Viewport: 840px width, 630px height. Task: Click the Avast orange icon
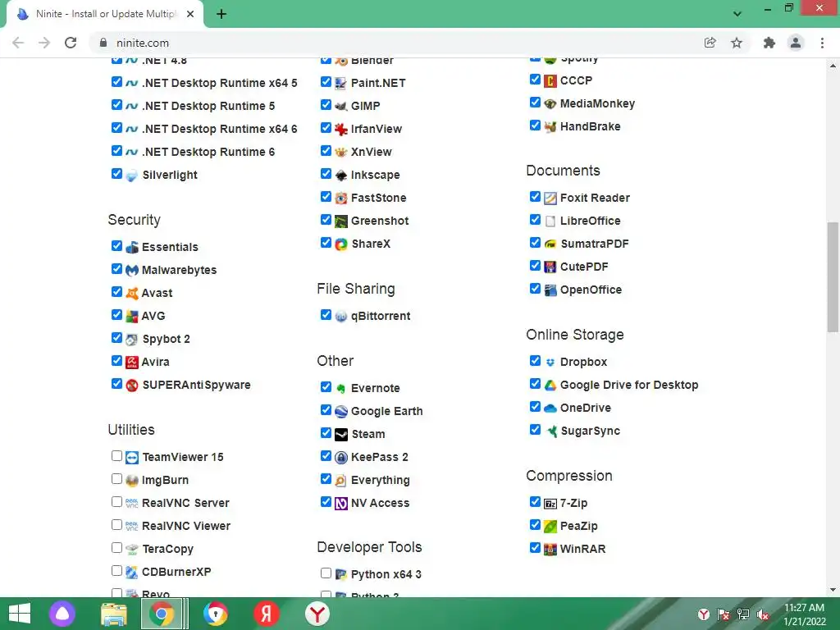pos(132,294)
